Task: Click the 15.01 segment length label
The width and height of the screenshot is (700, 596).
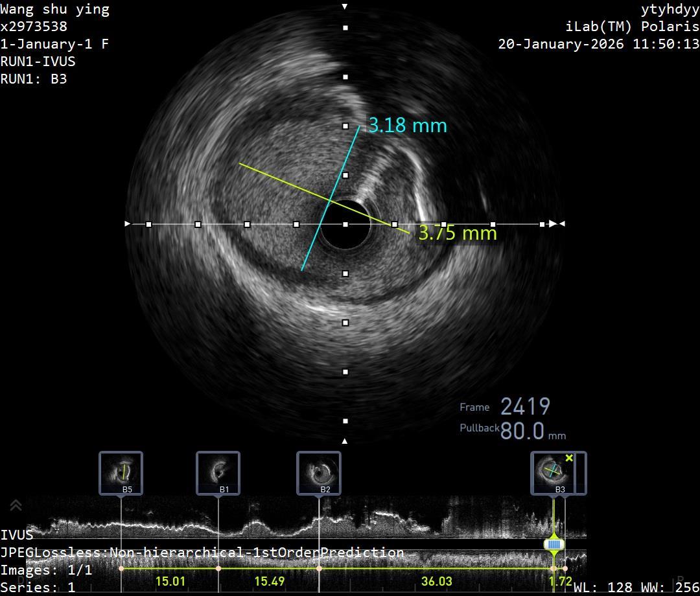Action: tap(170, 581)
